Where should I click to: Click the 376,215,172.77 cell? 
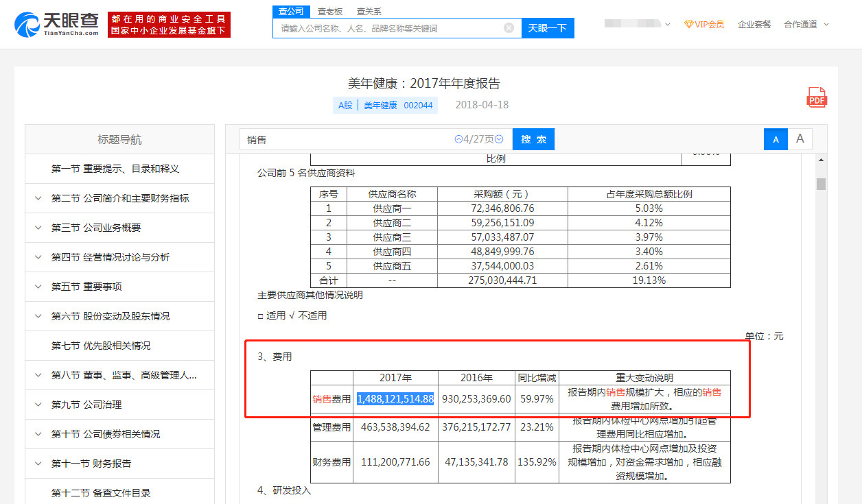pos(476,427)
